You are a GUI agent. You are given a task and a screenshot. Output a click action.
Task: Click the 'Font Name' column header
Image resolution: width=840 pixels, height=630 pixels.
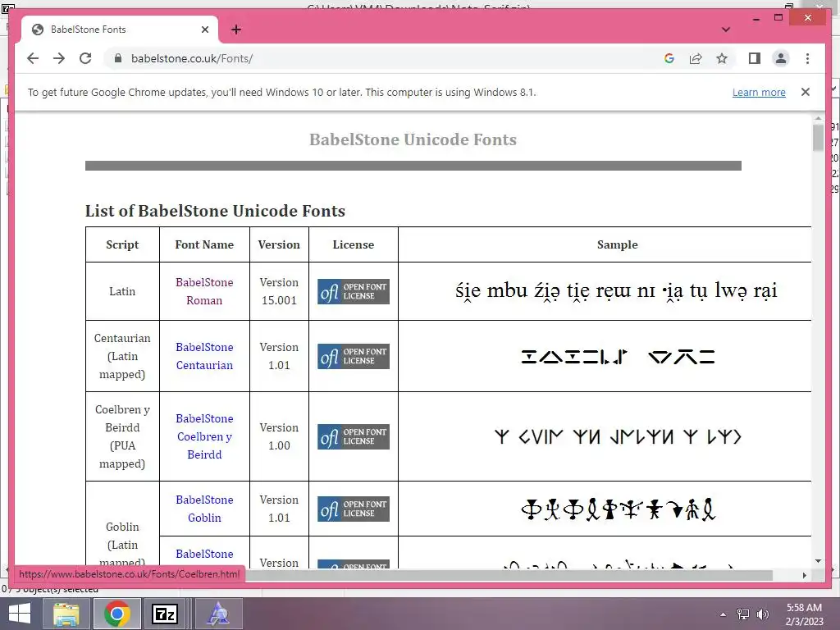(204, 244)
